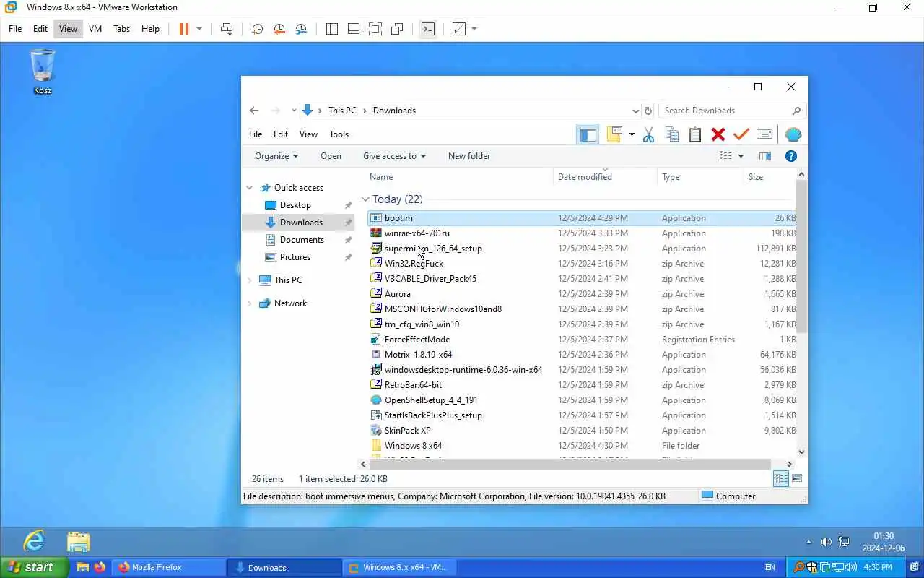Toggle the navigation pane toolbar icon
Viewport: 924px width, 578px height.
click(588, 134)
